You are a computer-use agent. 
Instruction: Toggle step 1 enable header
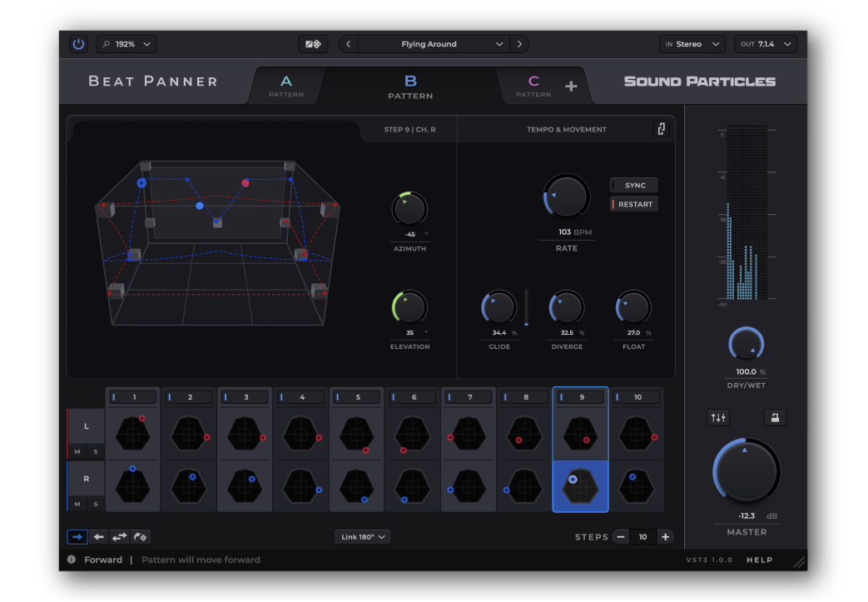(x=133, y=397)
